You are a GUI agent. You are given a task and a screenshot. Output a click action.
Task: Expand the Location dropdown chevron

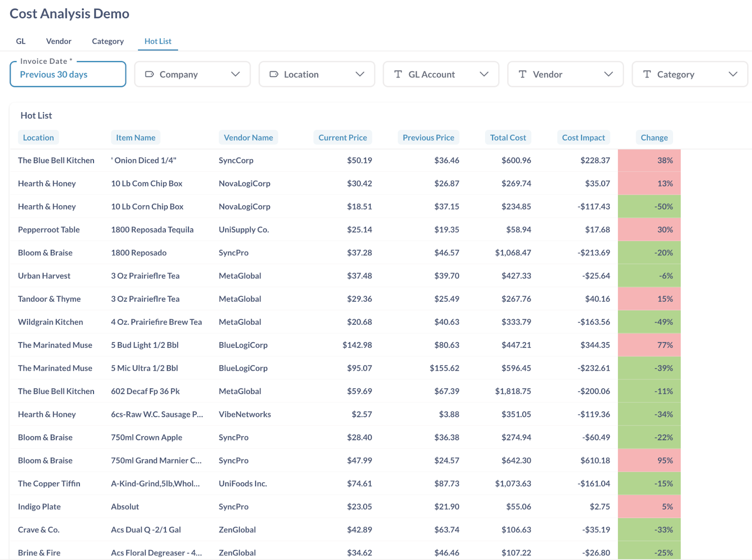click(x=360, y=74)
